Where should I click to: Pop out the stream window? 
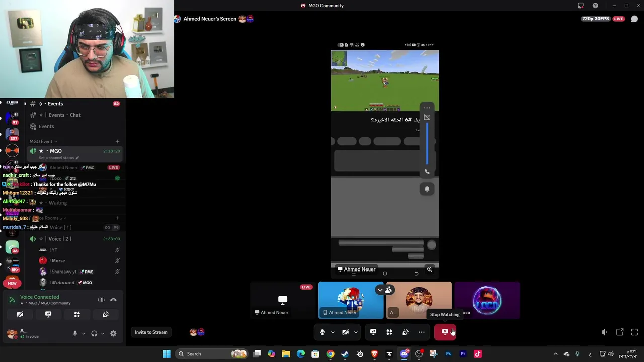pos(620,332)
